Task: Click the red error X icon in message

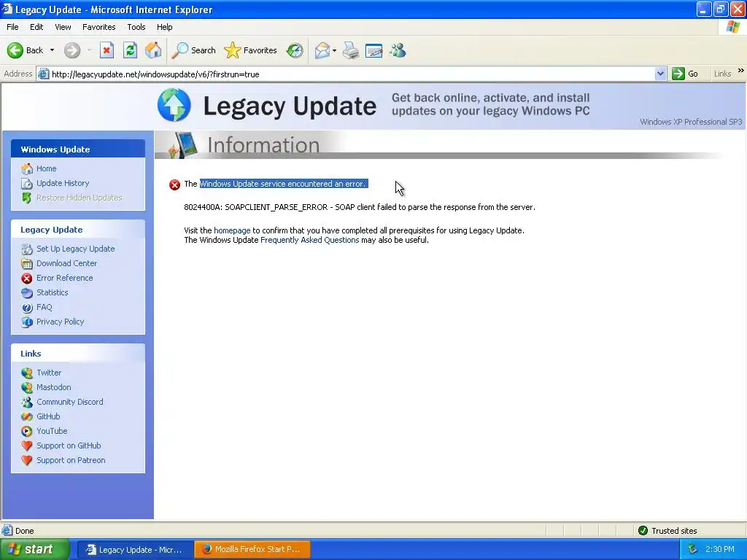Action: point(175,184)
